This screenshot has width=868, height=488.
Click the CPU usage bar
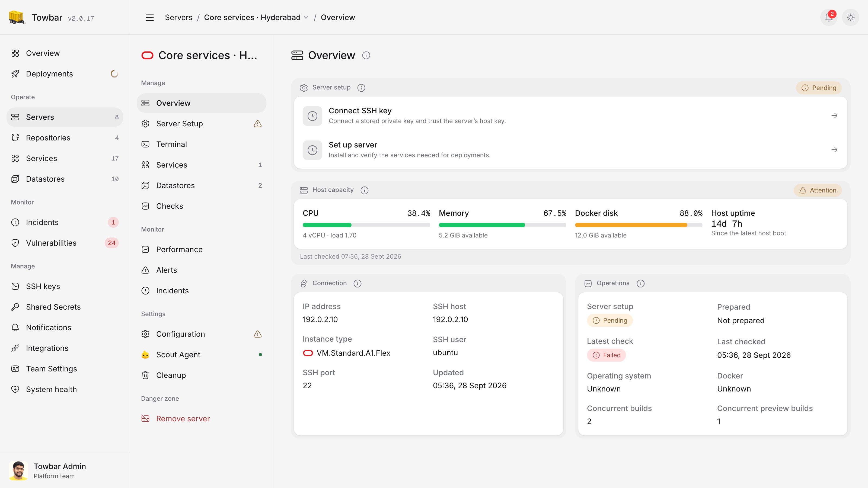tap(366, 225)
